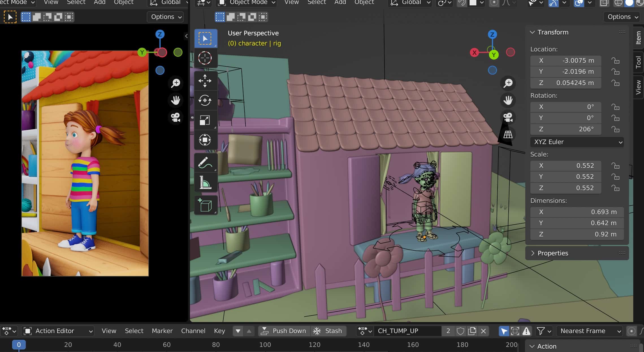
Task: Click the Action Editor menu item
Action: click(58, 330)
